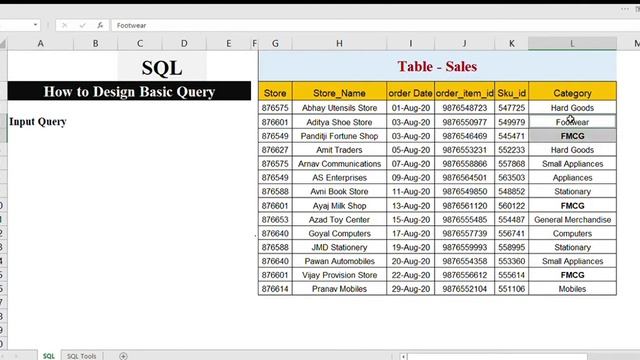Select the '01-Aug-20' date cell
The width and height of the screenshot is (640, 360).
[x=411, y=108]
